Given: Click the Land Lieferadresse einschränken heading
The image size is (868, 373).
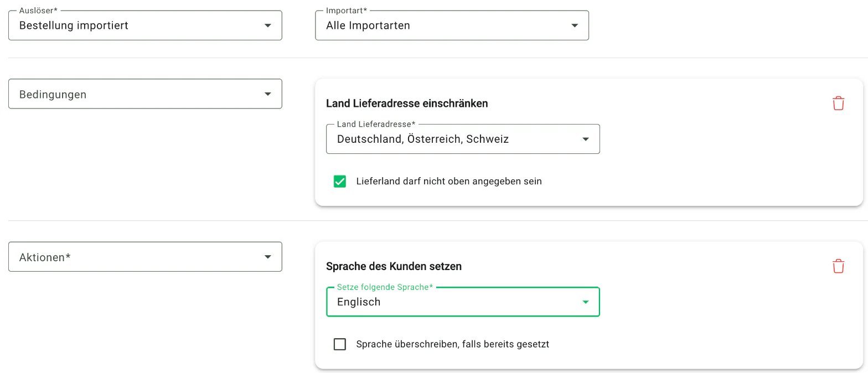Looking at the screenshot, I should pos(407,103).
